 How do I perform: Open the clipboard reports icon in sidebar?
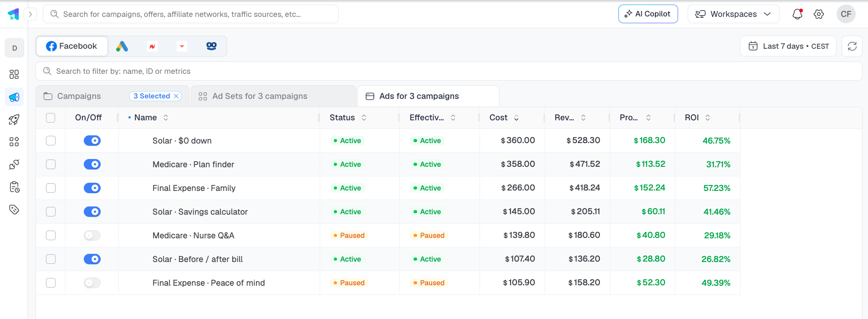[x=14, y=187]
